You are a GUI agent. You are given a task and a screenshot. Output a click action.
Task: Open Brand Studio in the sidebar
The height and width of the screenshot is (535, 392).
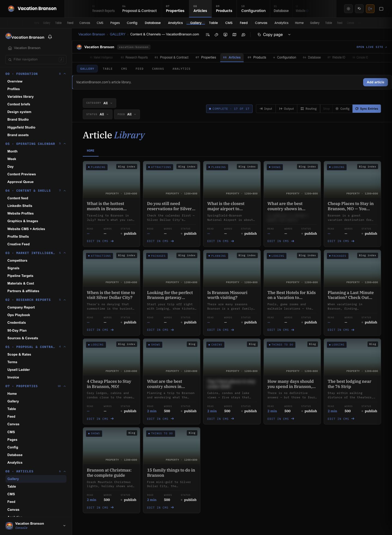(x=18, y=120)
